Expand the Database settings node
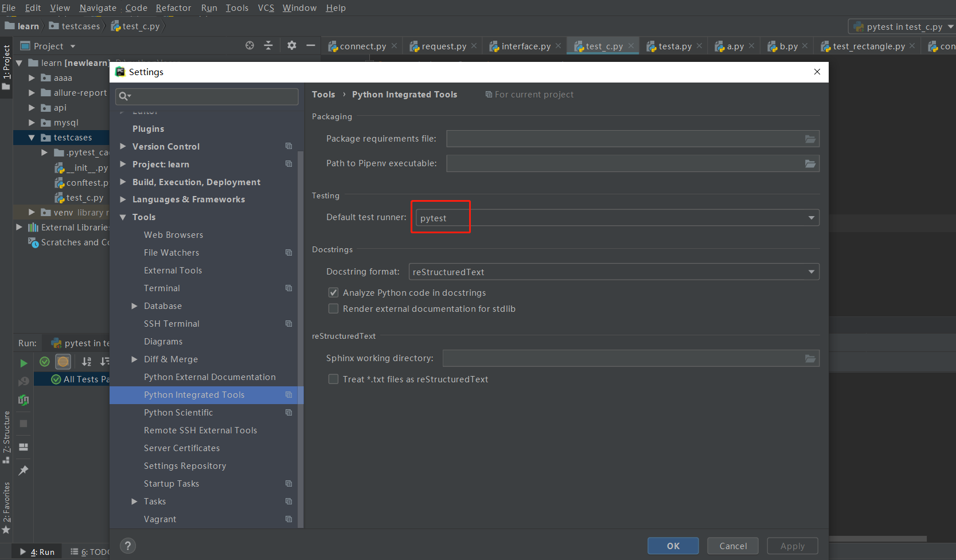This screenshot has width=956, height=560. 134,306
